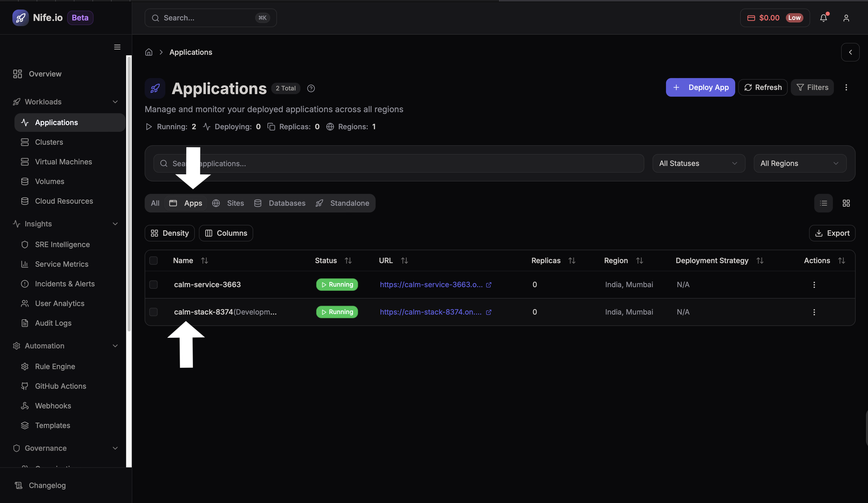Click the Deploy App button
The width and height of the screenshot is (868, 503).
point(700,87)
